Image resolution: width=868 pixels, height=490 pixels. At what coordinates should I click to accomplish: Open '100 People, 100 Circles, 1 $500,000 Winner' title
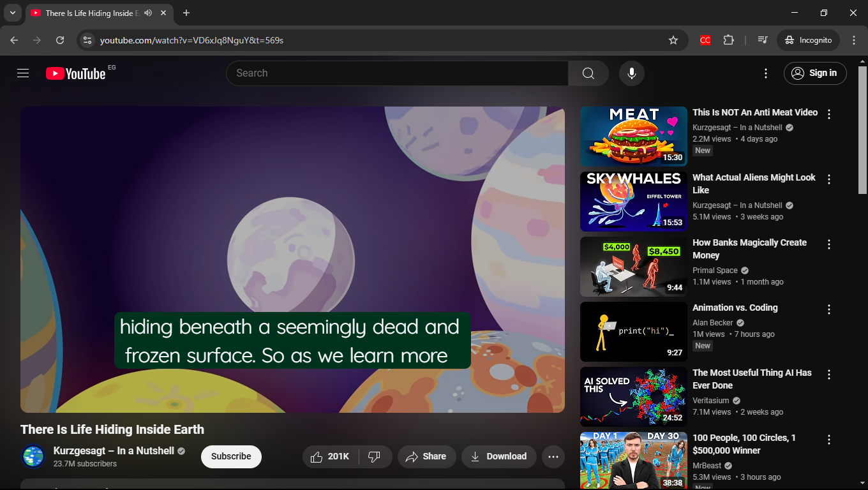coord(744,444)
